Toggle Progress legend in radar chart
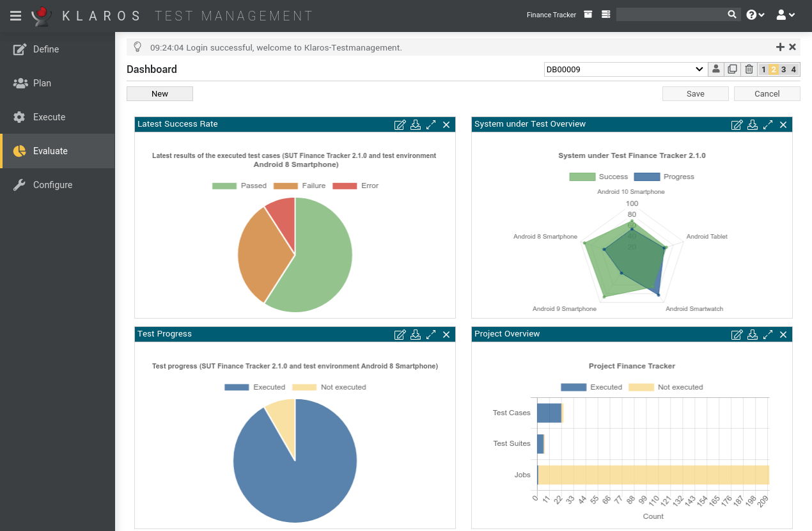Viewport: 812px width, 531px height. point(647,177)
